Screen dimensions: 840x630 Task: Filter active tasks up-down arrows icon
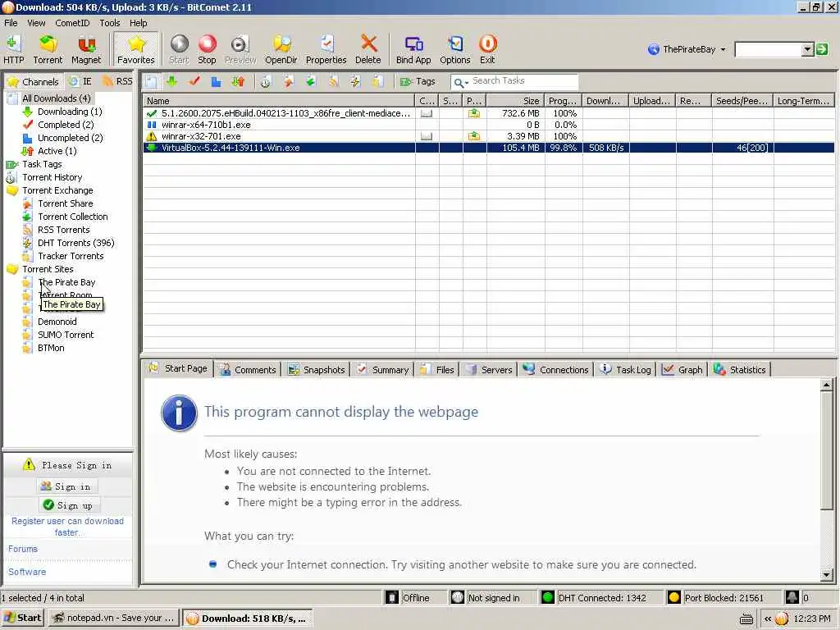pyautogui.click(x=238, y=81)
